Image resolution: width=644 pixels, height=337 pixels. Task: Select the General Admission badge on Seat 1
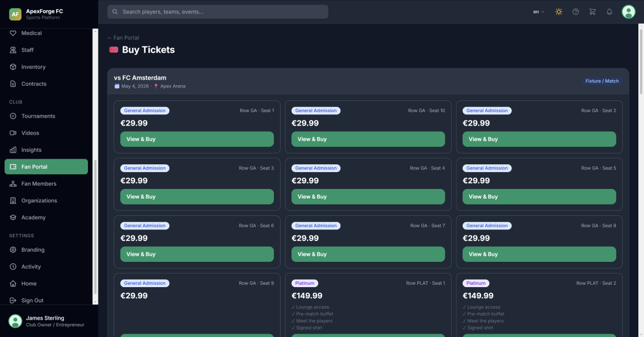(x=144, y=110)
